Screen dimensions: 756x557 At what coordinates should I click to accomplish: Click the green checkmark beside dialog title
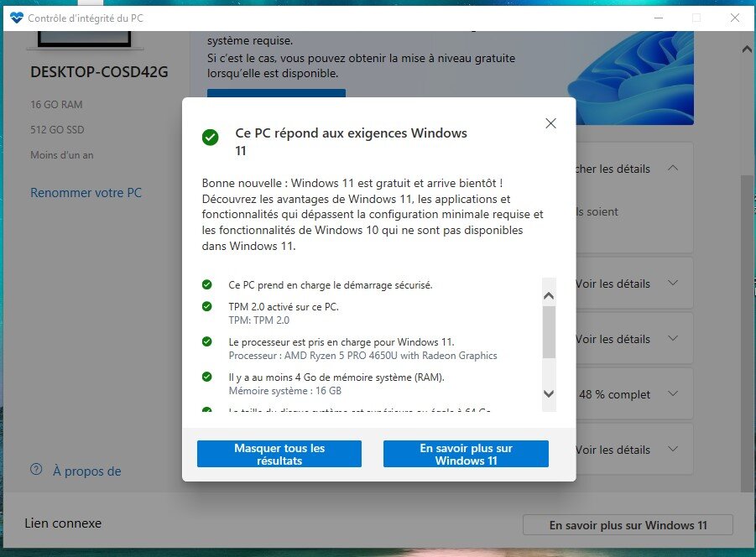(211, 138)
